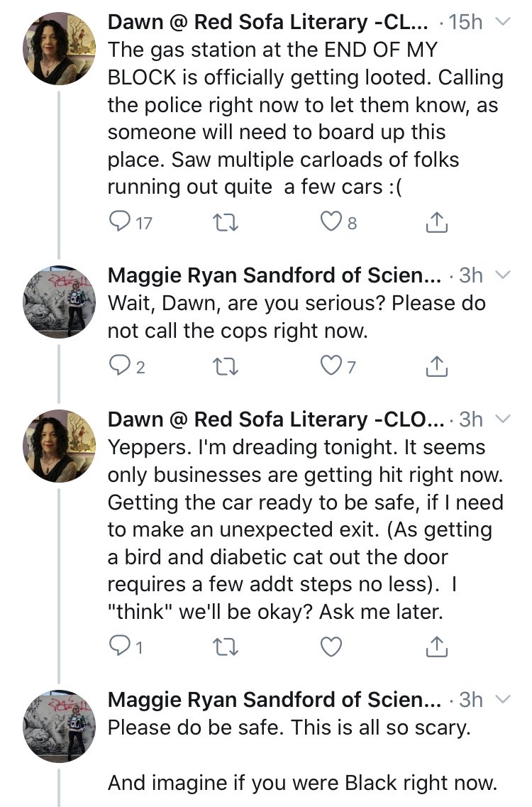Expand options menu on Maggie's first 3h tweet
Image resolution: width=532 pixels, height=807 pixels.
(x=501, y=275)
